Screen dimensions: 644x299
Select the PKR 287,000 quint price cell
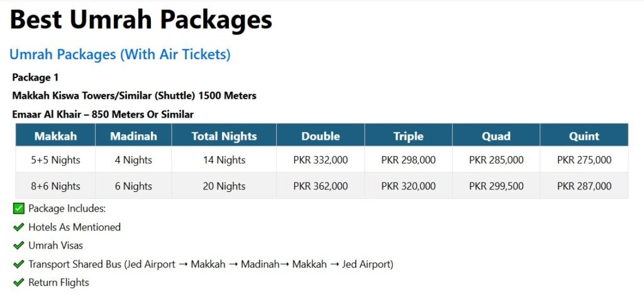(584, 186)
